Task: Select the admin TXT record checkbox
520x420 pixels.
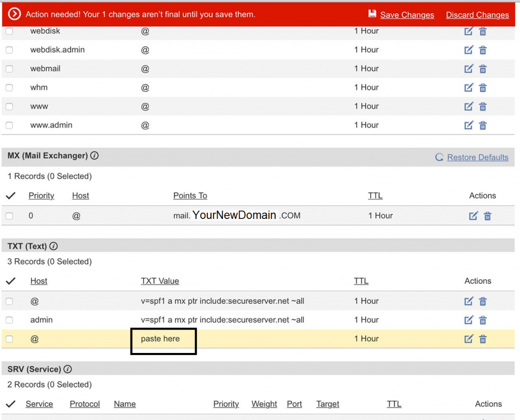Action: point(9,320)
